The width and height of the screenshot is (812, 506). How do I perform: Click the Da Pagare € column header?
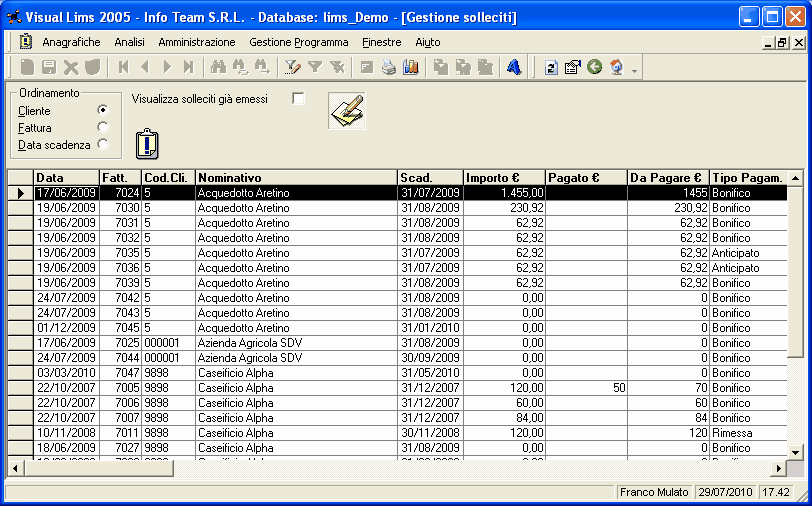tap(669, 178)
